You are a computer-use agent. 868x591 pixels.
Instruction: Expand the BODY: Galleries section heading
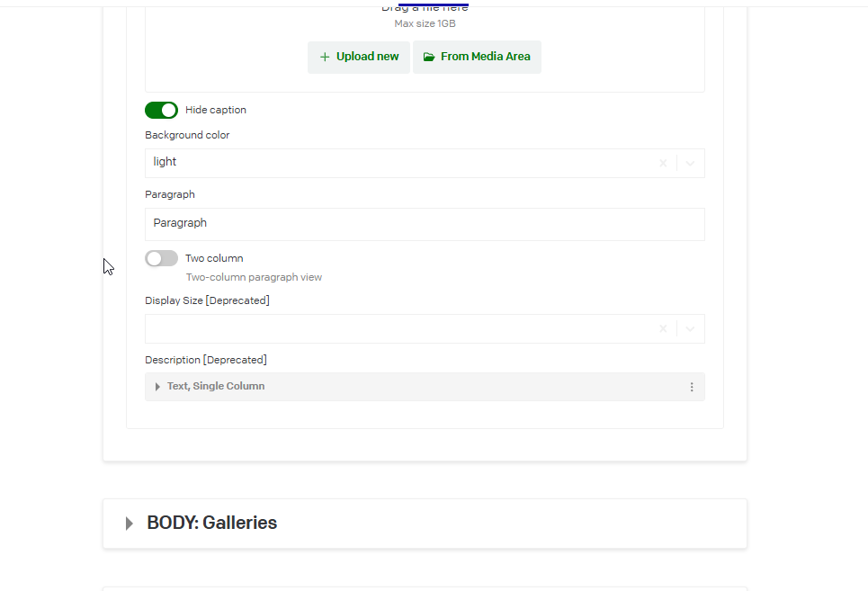click(x=212, y=523)
